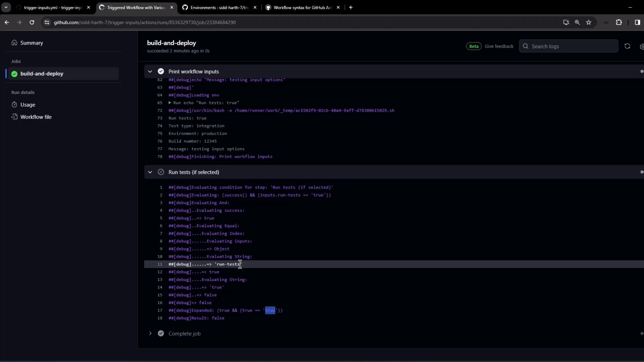Click the refresh logs icon

(627, 46)
